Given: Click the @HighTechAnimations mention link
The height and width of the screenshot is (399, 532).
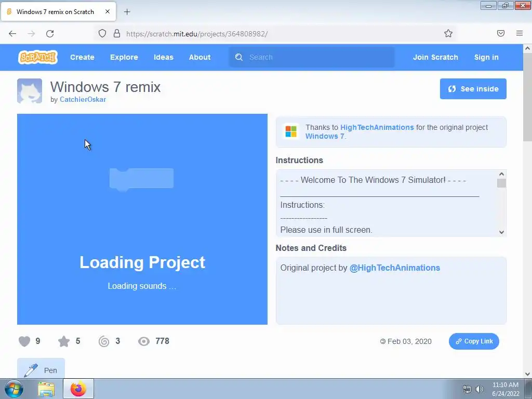Looking at the screenshot, I should tap(395, 268).
